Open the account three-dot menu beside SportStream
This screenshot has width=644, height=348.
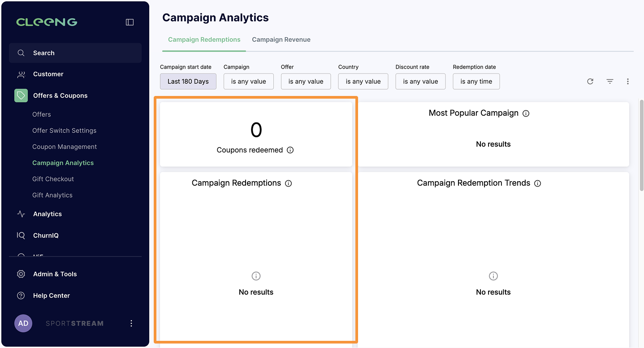(131, 323)
